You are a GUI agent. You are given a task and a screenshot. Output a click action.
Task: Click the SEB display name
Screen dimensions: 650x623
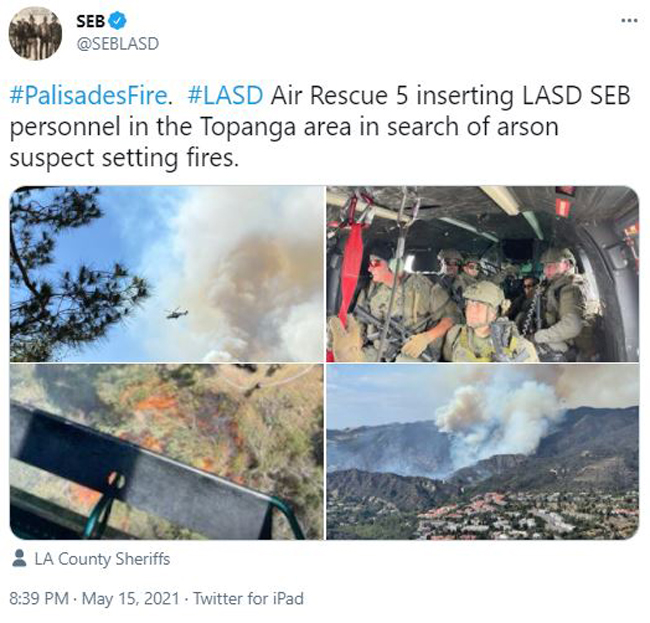point(90,21)
